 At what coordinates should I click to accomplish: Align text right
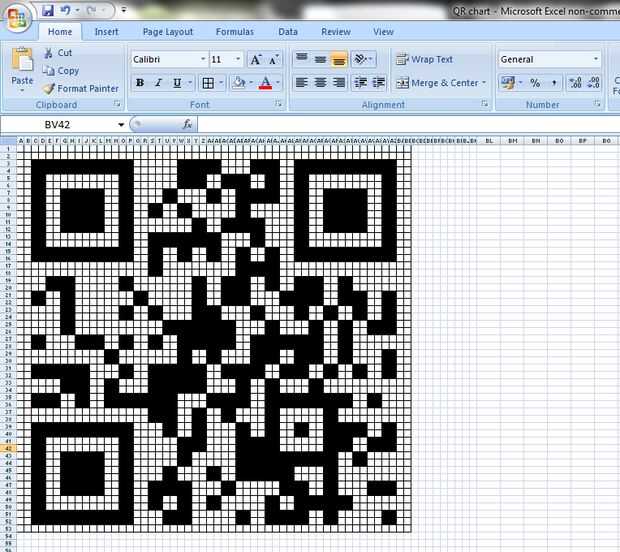click(x=338, y=83)
